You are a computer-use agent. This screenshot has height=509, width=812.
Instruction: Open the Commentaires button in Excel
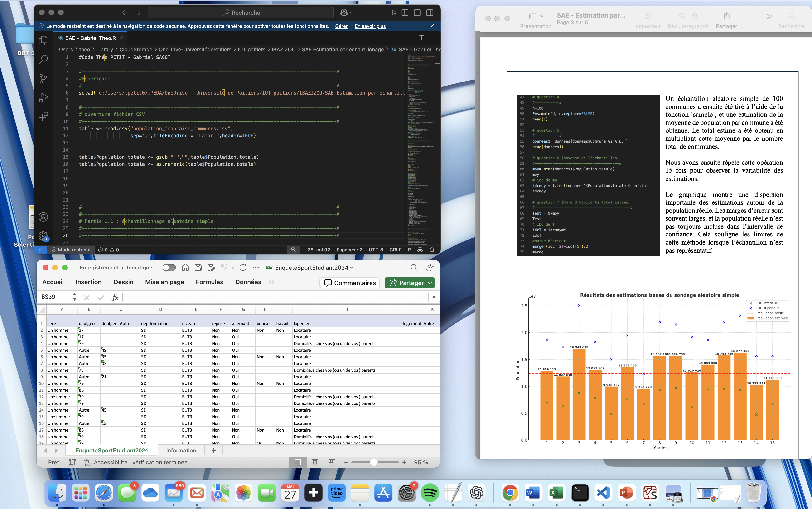point(350,283)
